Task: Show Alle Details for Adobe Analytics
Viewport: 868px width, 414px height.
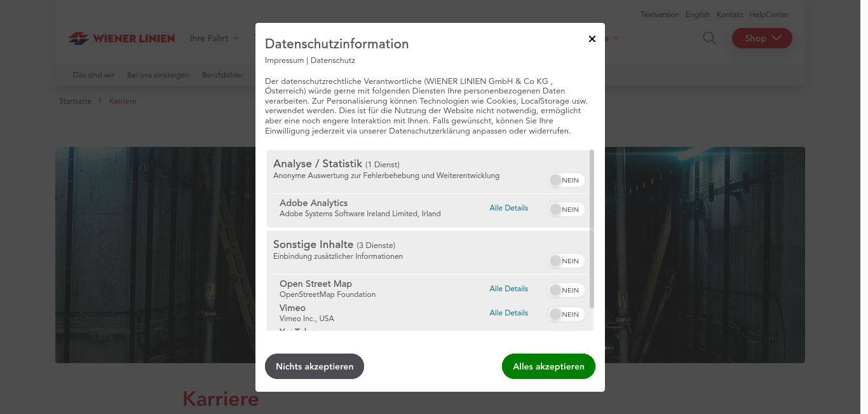Action: 508,208
